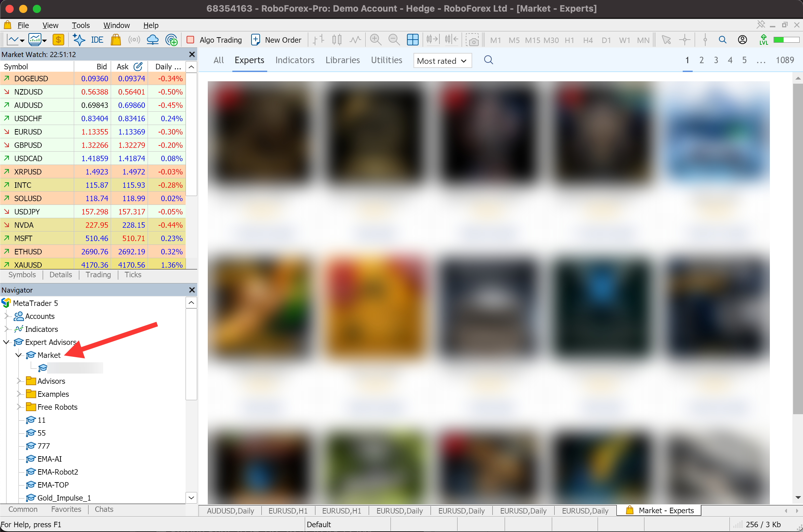This screenshot has height=532, width=803.
Task: Open the toolbar search magnifier
Action: point(722,40)
